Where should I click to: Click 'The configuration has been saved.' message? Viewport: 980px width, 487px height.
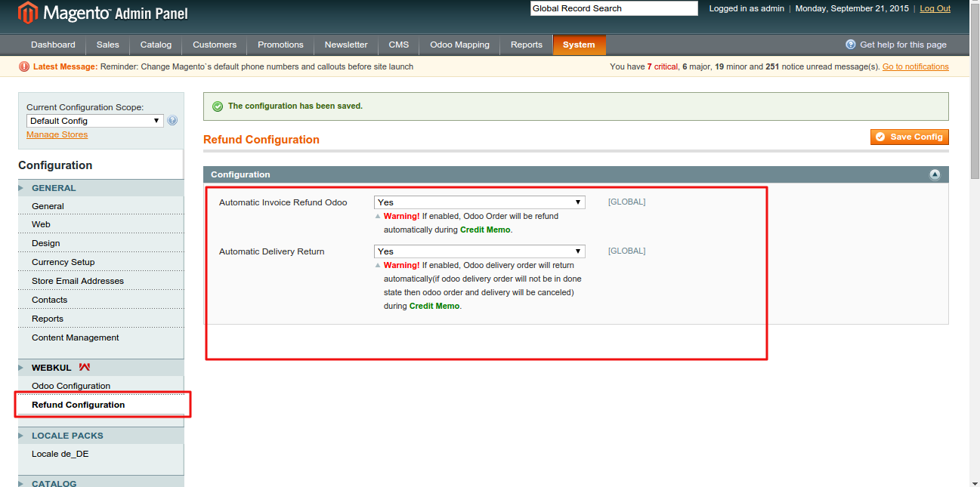(295, 106)
